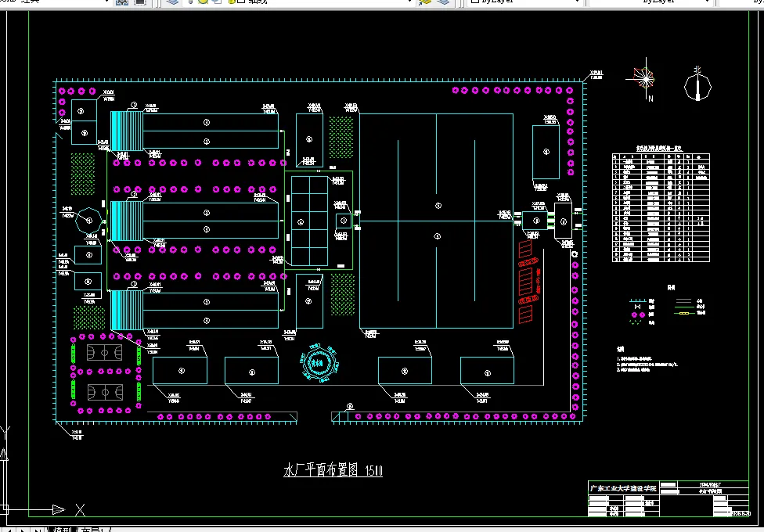Select the north arrow 北 symbol

[x=697, y=84]
